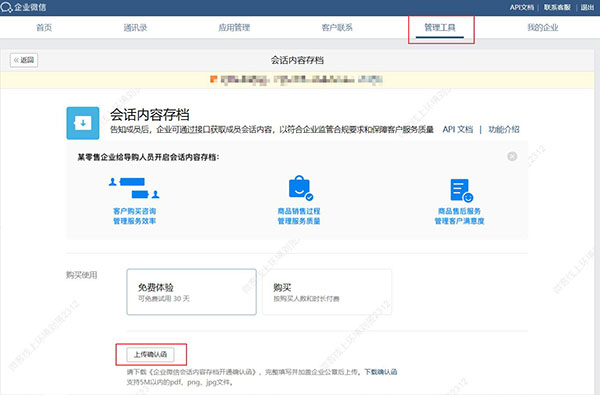The height and width of the screenshot is (395, 600).
Task: Click the 某零售企业给导购人员开启会话内容存档 heading
Action: (148, 157)
